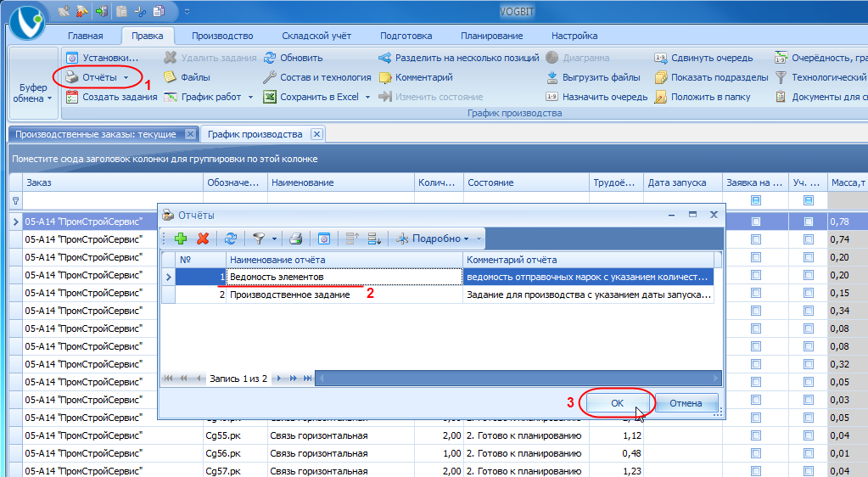Screen dimensions: 868x477
Task: Click the Комментарий note icon
Action: [384, 77]
